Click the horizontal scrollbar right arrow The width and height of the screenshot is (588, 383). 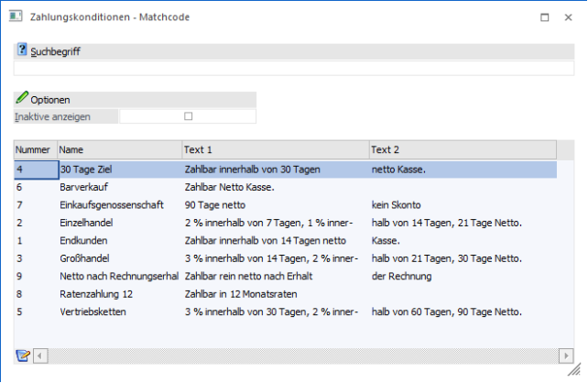[x=567, y=356]
